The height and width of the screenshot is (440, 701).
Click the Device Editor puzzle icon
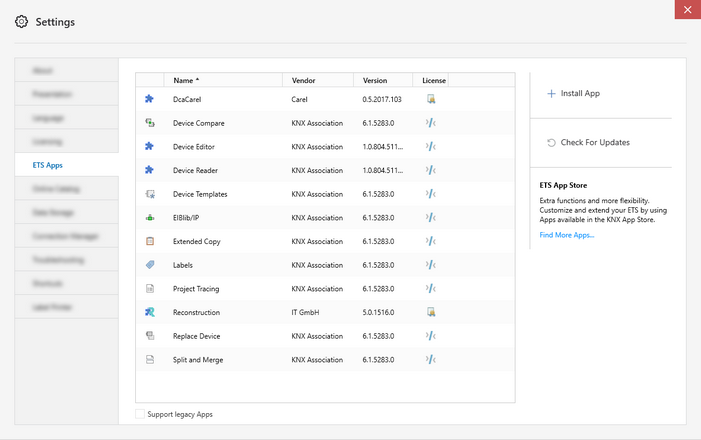(150, 146)
